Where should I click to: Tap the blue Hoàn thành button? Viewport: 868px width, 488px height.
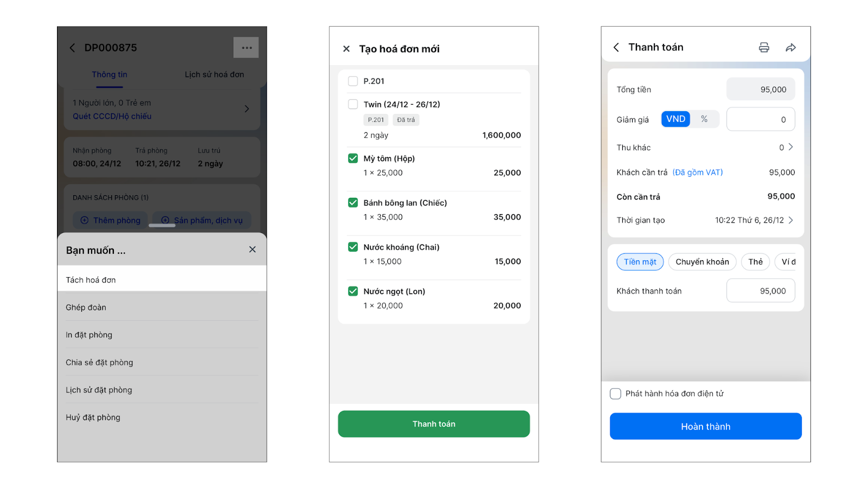pos(706,426)
